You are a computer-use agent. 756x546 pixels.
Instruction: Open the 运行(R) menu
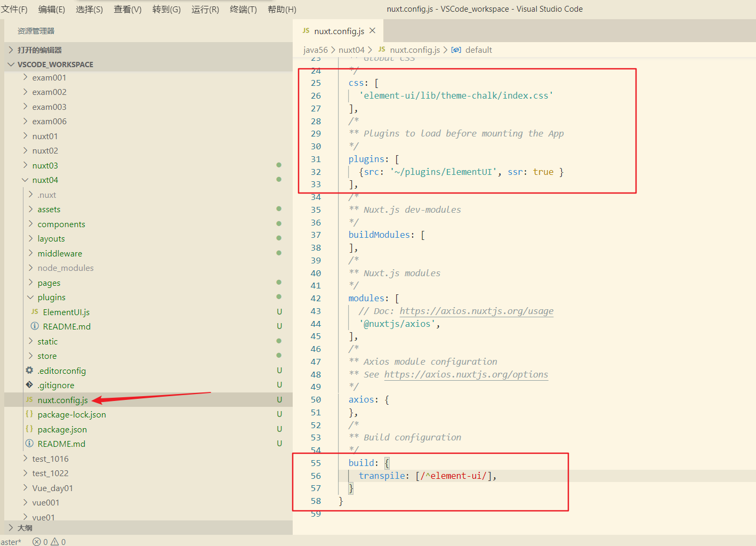point(205,9)
